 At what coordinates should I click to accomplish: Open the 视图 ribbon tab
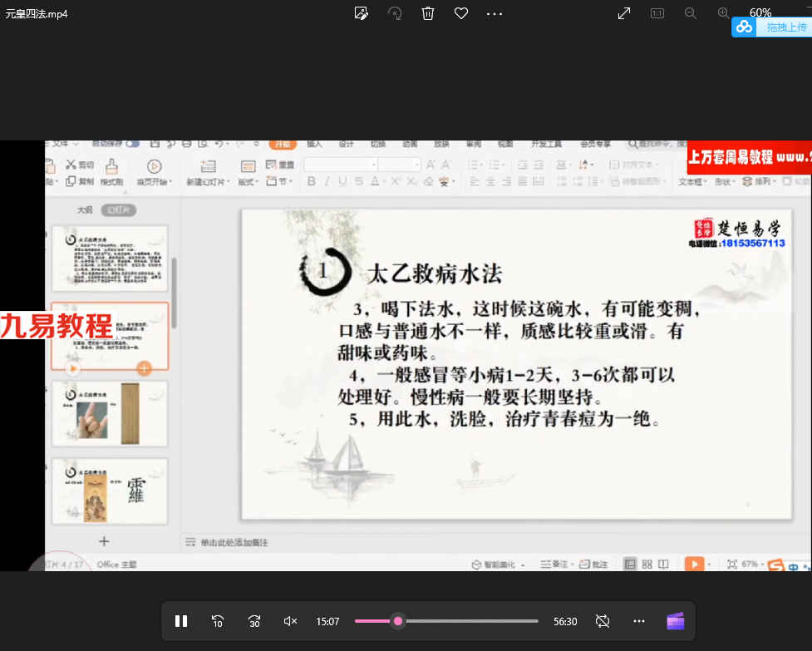505,144
